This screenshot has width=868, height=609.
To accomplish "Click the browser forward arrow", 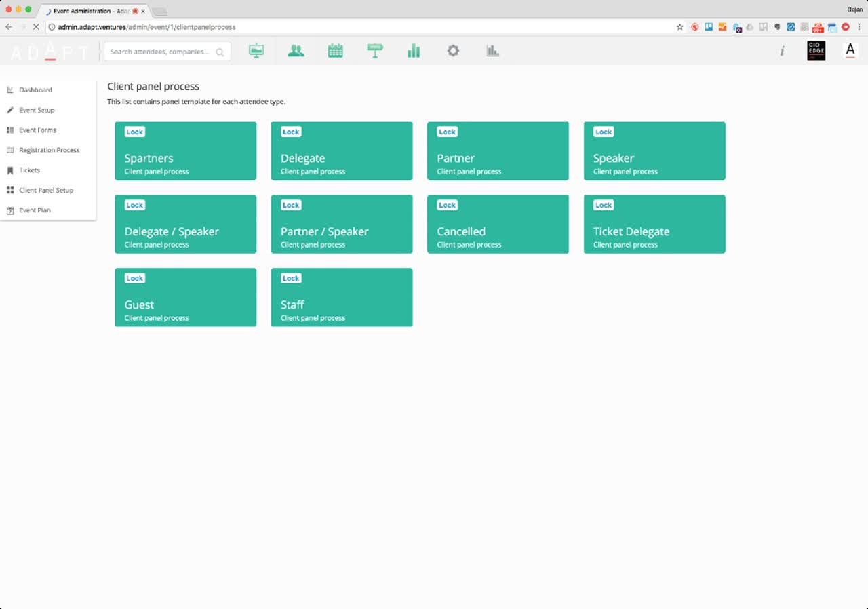I will 22,27.
